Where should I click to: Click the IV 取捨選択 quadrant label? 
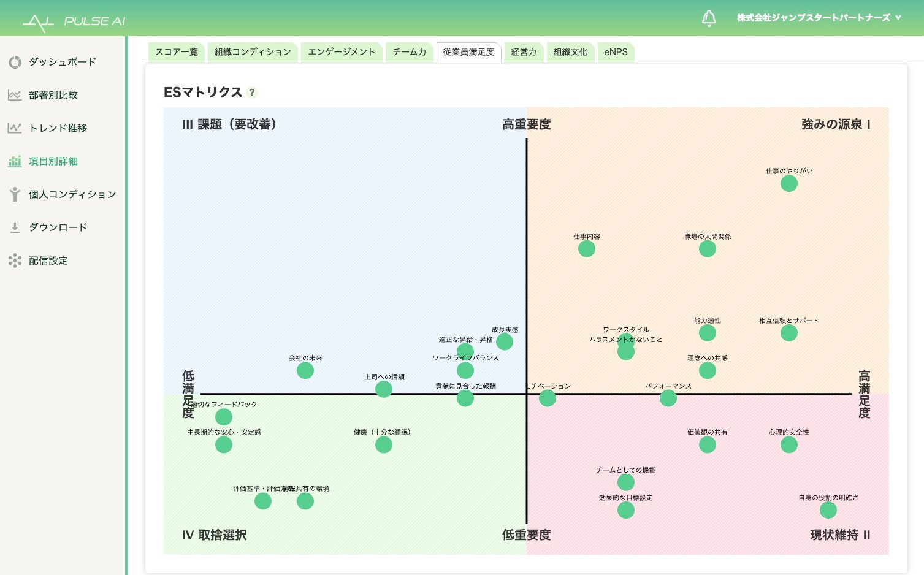[x=215, y=535]
